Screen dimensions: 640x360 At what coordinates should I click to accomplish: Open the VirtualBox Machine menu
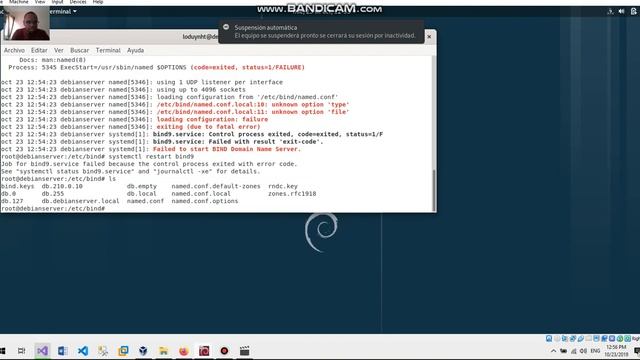pos(19,2)
